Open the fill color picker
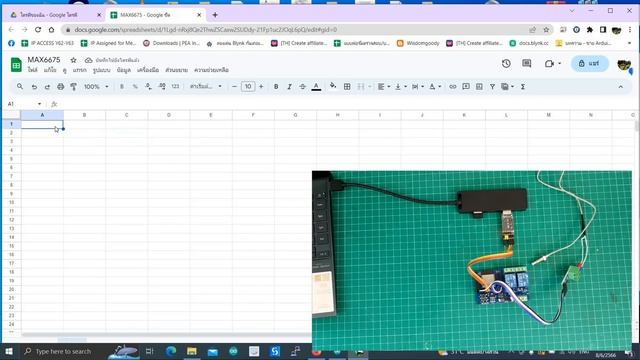640x360 pixels. pos(333,86)
